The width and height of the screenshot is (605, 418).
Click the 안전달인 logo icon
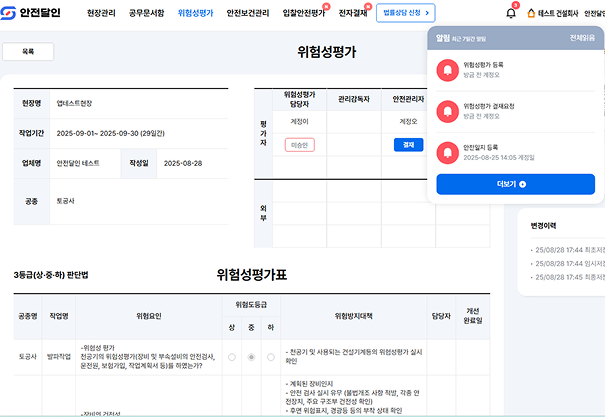[x=9, y=13]
